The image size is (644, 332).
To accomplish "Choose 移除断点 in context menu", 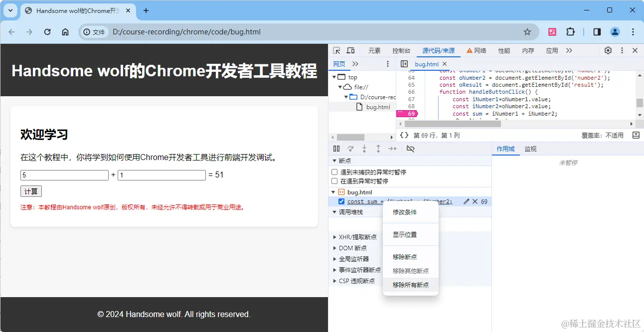I will point(411,257).
